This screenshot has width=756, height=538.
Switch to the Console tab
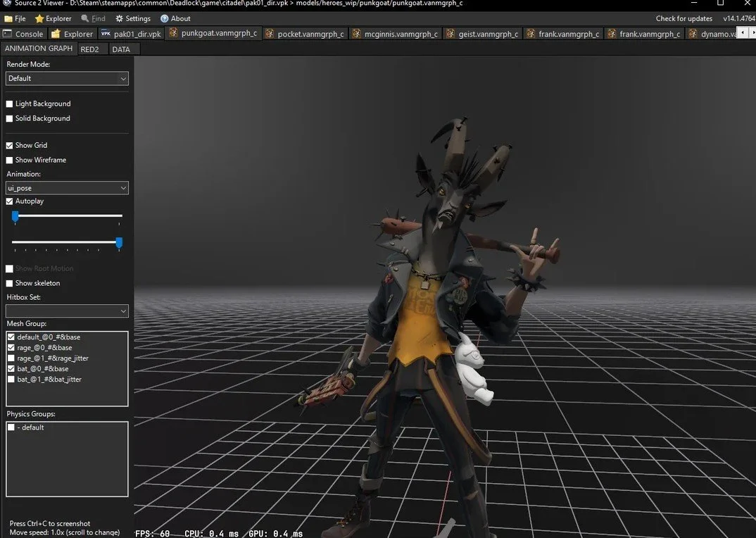click(23, 34)
